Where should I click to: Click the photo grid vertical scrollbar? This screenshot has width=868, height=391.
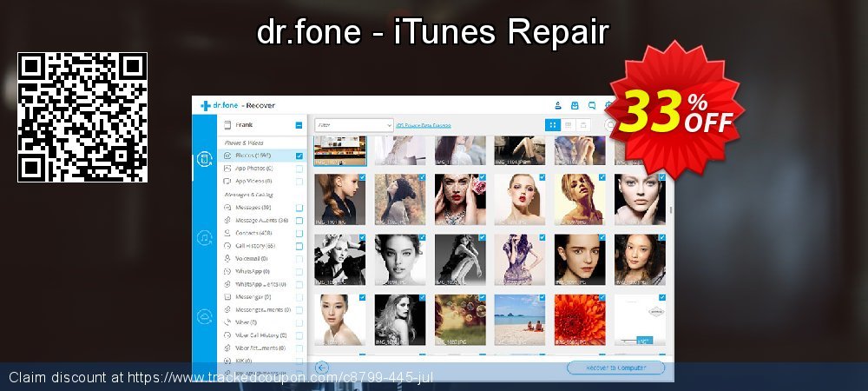pyautogui.click(x=671, y=209)
